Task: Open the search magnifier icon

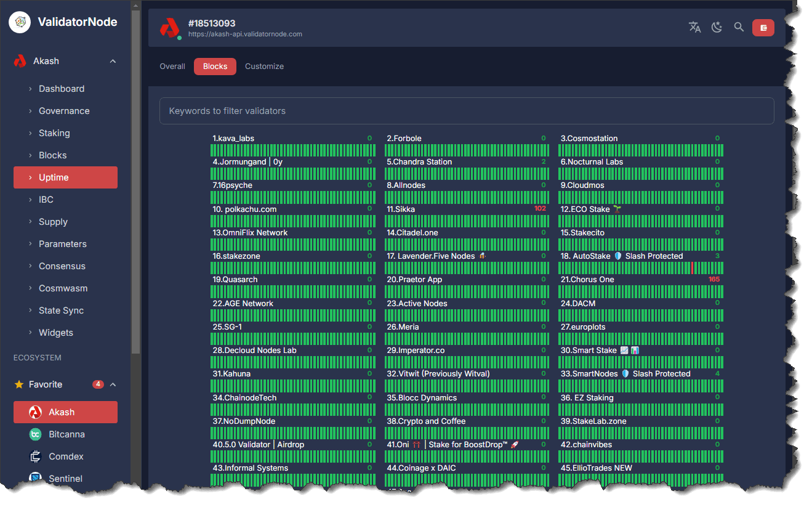Action: [739, 27]
